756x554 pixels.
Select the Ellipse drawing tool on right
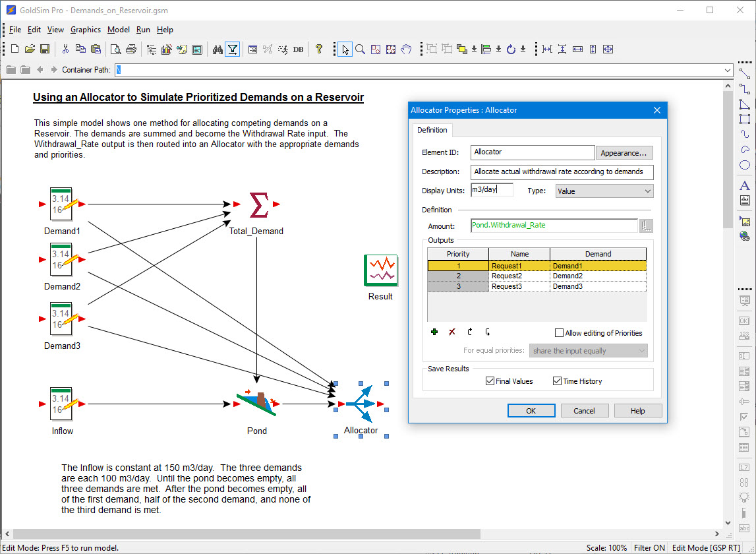point(745,165)
